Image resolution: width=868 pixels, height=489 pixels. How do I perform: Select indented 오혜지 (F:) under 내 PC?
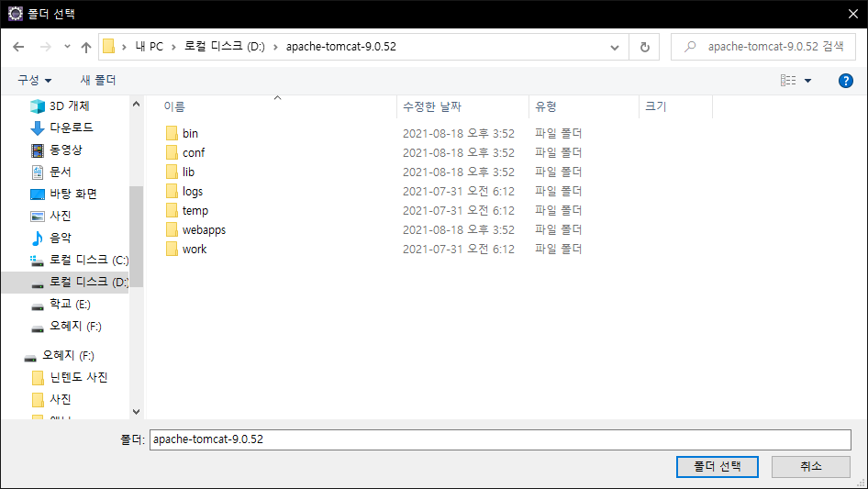coord(75,326)
